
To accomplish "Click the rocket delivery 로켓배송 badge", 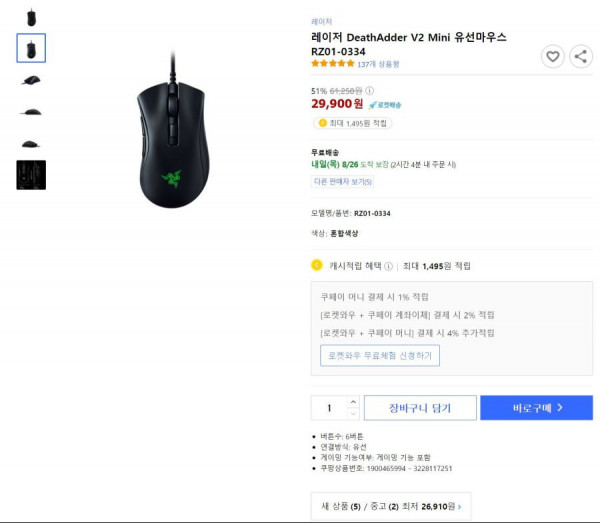I will [385, 105].
